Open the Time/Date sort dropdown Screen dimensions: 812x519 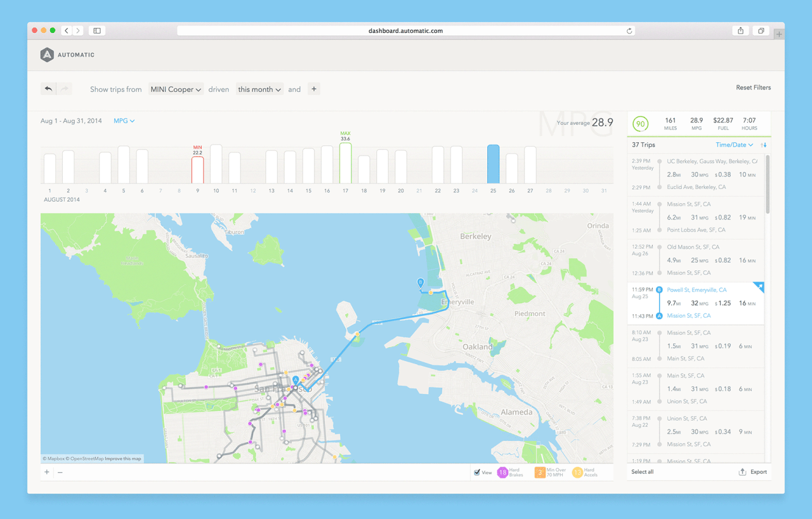[x=734, y=145]
